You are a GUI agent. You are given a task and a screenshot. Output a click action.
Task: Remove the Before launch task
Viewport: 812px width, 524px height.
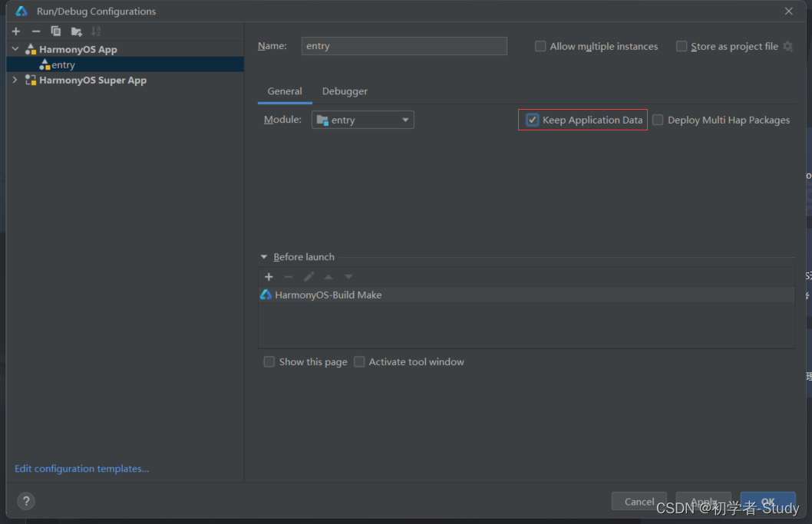289,277
